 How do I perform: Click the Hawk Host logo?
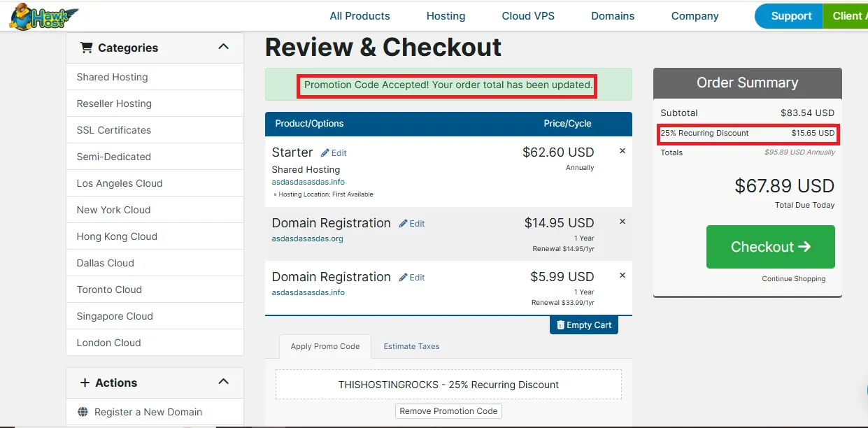click(43, 15)
